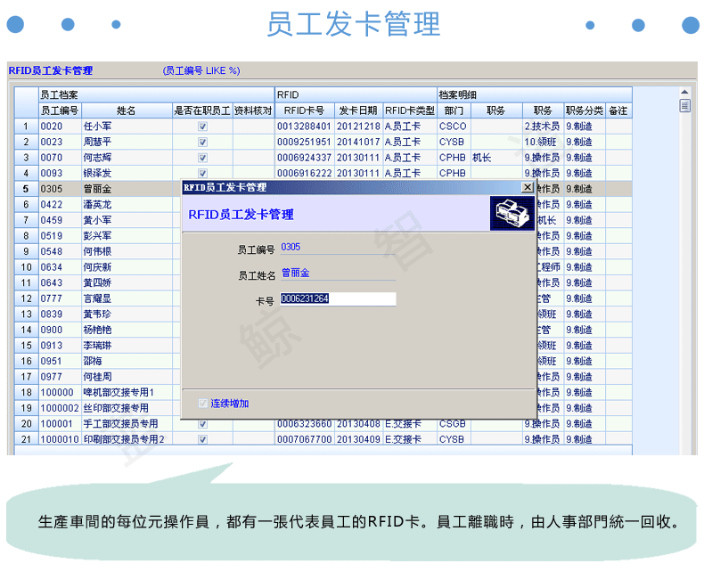Click name cell 何志辉
Image resolution: width=704 pixels, height=588 pixels.
click(127, 158)
